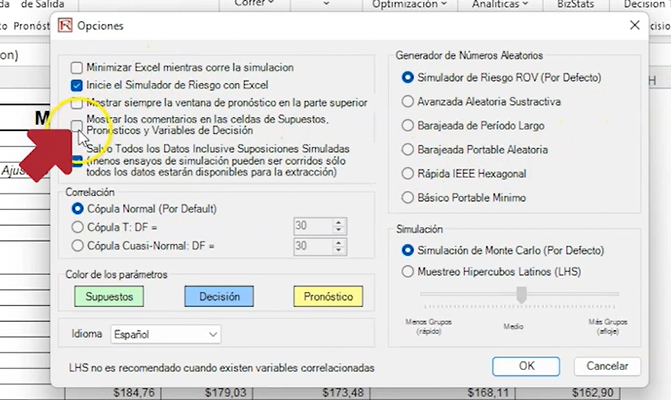Click BizStats in the Excel ribbon
Viewport: 671px width, 400px height.
(576, 4)
